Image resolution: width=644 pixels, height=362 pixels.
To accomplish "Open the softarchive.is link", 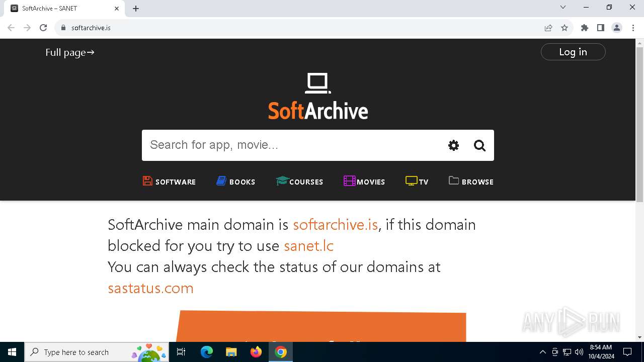I will [336, 224].
